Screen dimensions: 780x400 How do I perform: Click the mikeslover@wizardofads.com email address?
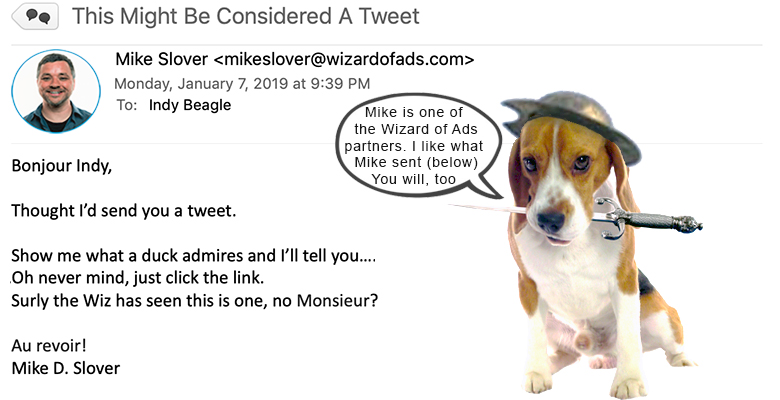pyautogui.click(x=344, y=59)
